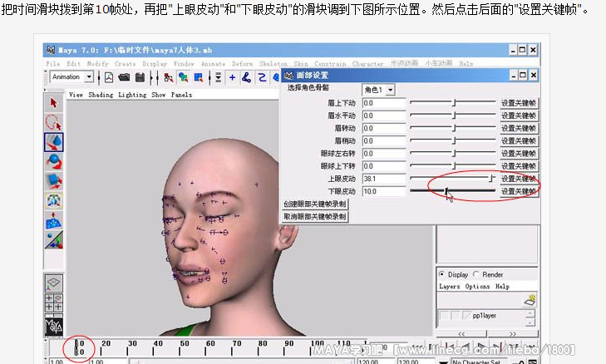Select the pp1layer layer name

485,316
